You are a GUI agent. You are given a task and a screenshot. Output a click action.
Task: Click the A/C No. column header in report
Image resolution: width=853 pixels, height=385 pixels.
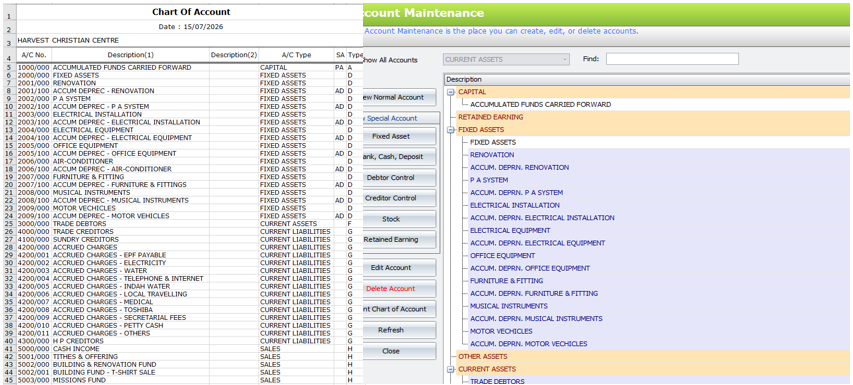pyautogui.click(x=34, y=55)
